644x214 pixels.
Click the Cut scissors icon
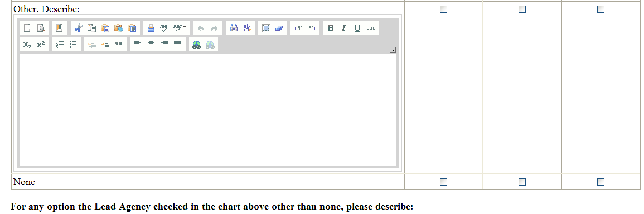coord(79,28)
